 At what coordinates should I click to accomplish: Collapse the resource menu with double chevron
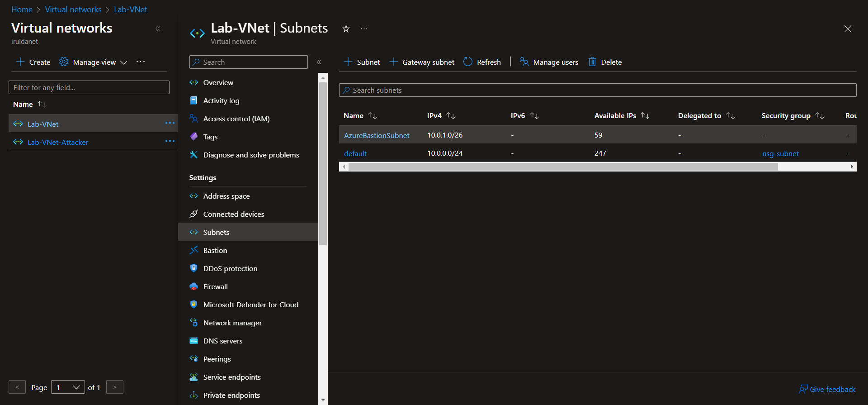(319, 62)
